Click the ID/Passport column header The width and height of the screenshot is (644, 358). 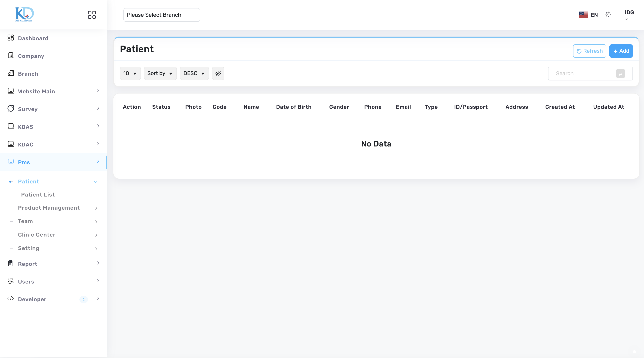tap(471, 107)
